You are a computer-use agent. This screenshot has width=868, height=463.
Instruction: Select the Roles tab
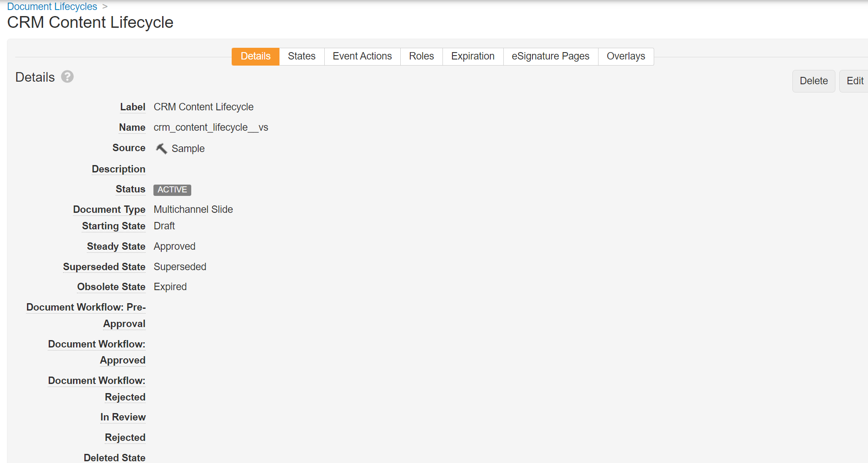tap(421, 56)
